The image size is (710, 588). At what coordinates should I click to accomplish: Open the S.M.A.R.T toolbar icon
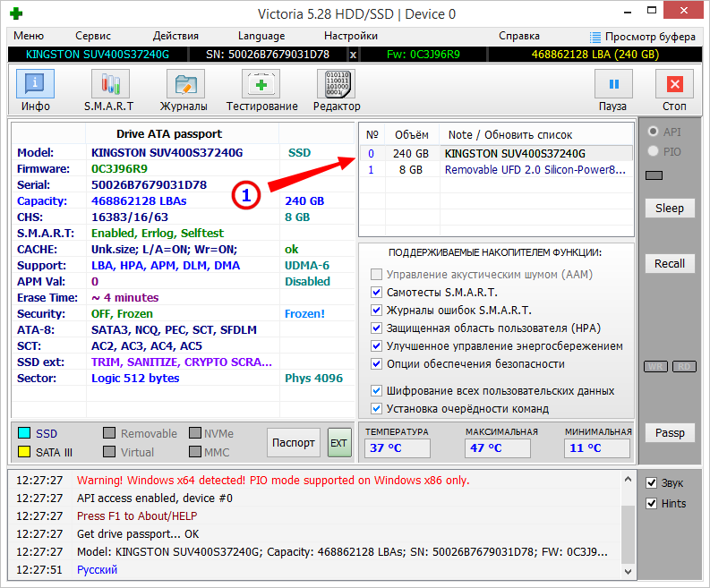point(110,84)
